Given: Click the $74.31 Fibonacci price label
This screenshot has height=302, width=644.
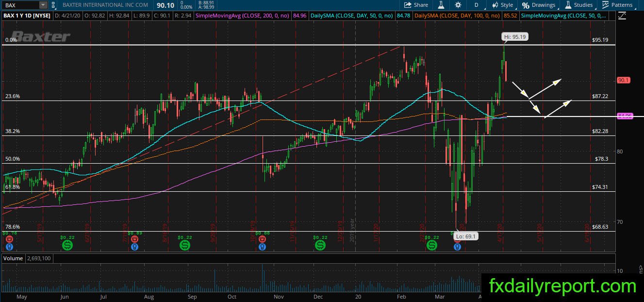Looking at the screenshot, I should click(x=600, y=187).
